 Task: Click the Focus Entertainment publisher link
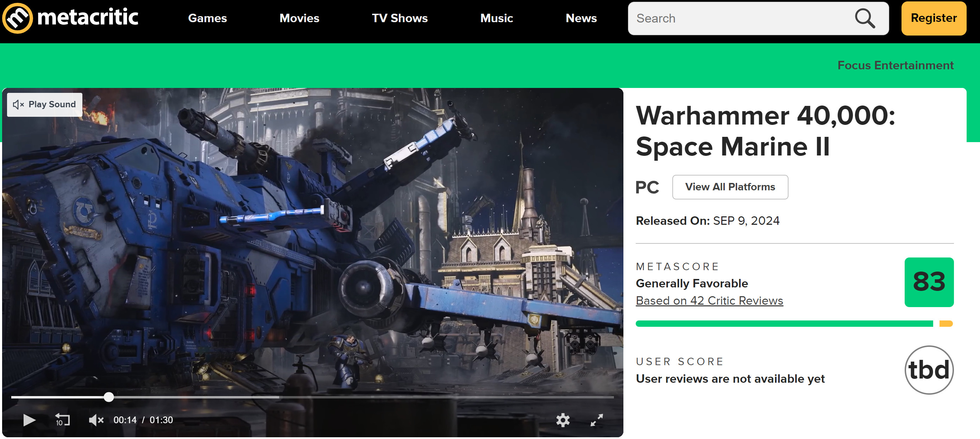click(x=895, y=65)
